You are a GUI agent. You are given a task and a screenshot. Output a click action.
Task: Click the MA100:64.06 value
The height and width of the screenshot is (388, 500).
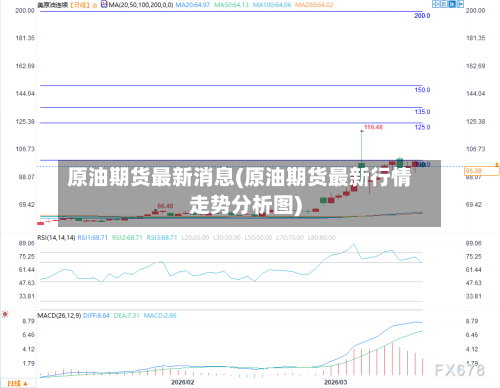(x=272, y=5)
